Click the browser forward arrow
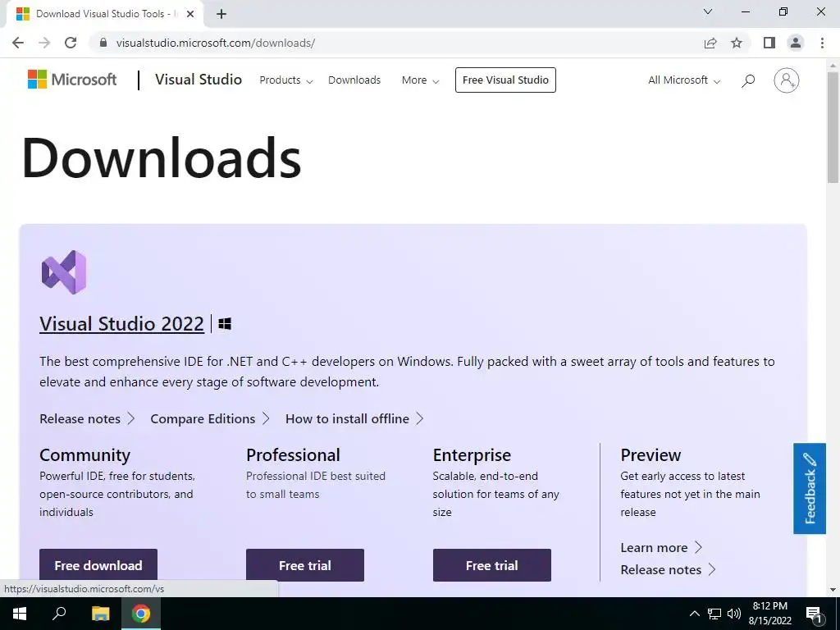Screen dimensions: 840x630 tap(44, 43)
